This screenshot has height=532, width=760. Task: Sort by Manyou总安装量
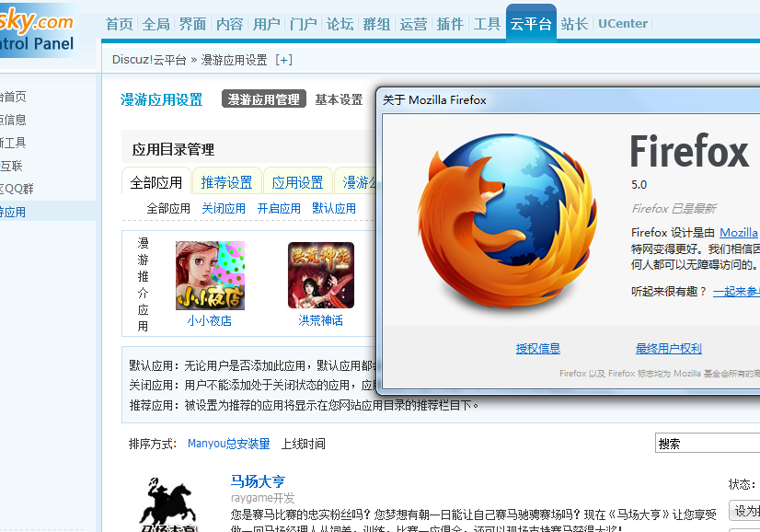pos(229,444)
